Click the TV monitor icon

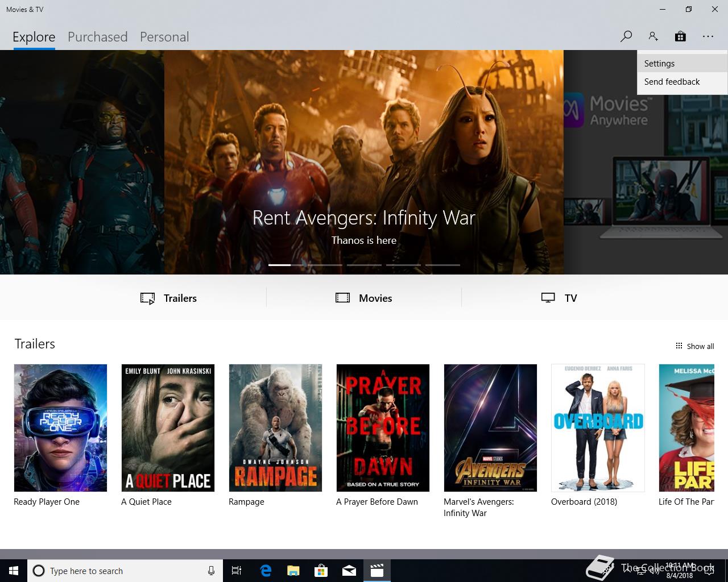coord(548,298)
